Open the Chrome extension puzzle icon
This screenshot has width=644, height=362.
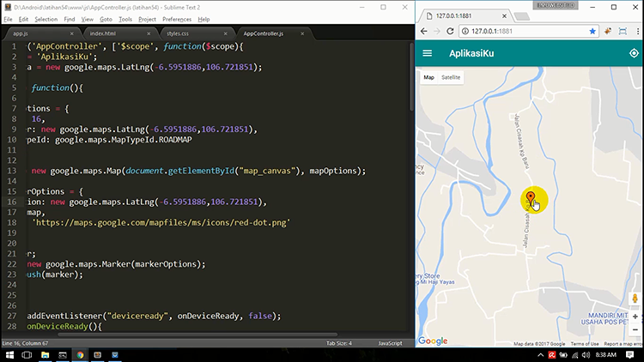coord(608,31)
